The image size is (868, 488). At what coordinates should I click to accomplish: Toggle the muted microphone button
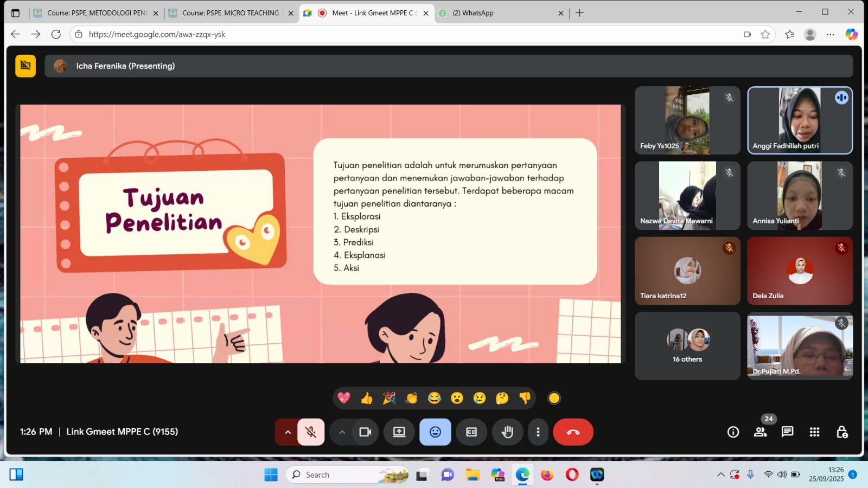(311, 432)
